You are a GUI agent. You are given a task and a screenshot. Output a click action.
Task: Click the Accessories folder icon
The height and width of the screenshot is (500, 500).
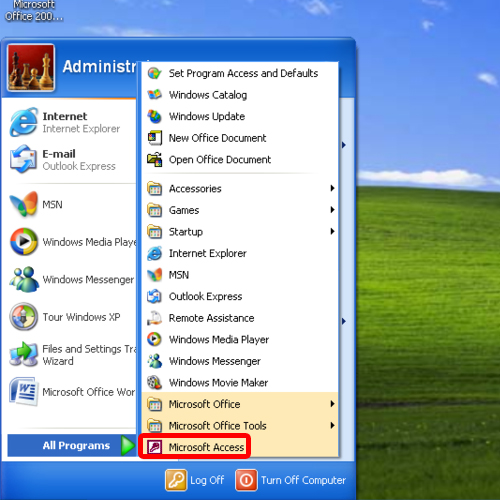point(155,189)
